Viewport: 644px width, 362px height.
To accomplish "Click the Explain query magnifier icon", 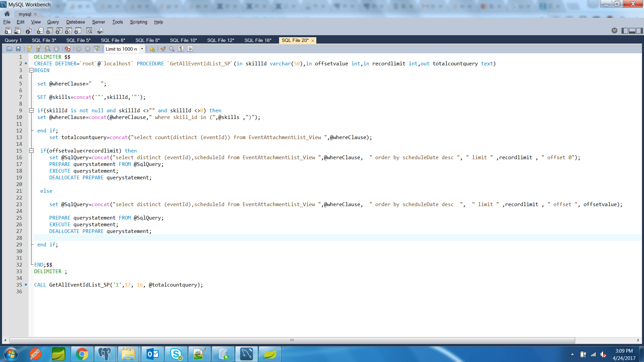I will click(x=48, y=49).
